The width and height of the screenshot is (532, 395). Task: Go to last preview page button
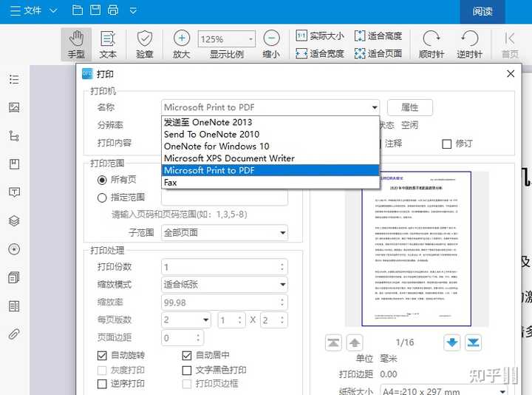(x=473, y=342)
